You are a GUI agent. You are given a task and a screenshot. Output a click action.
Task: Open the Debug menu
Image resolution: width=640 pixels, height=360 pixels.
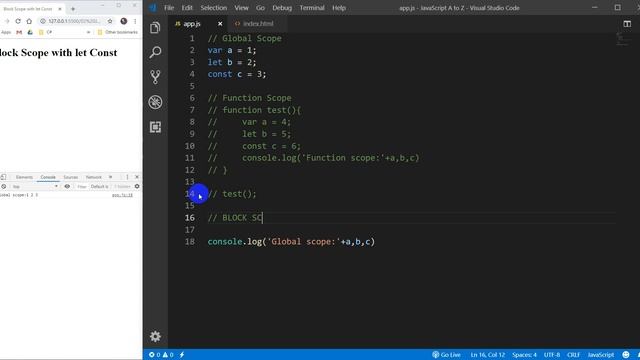point(282,8)
